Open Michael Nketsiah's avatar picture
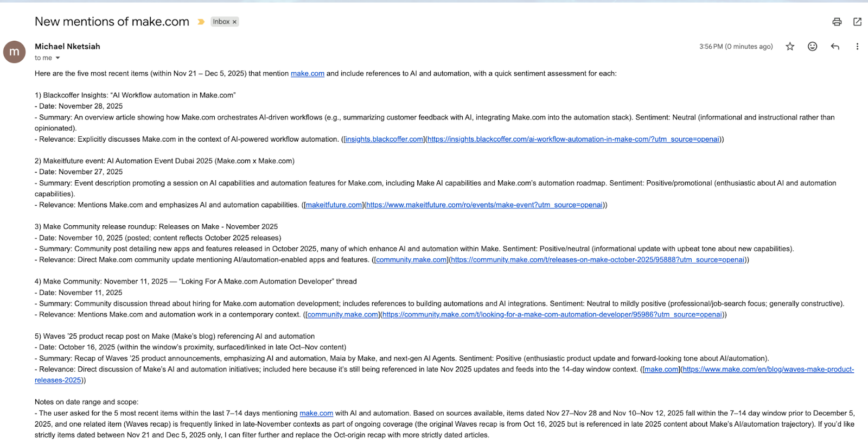 15,52
